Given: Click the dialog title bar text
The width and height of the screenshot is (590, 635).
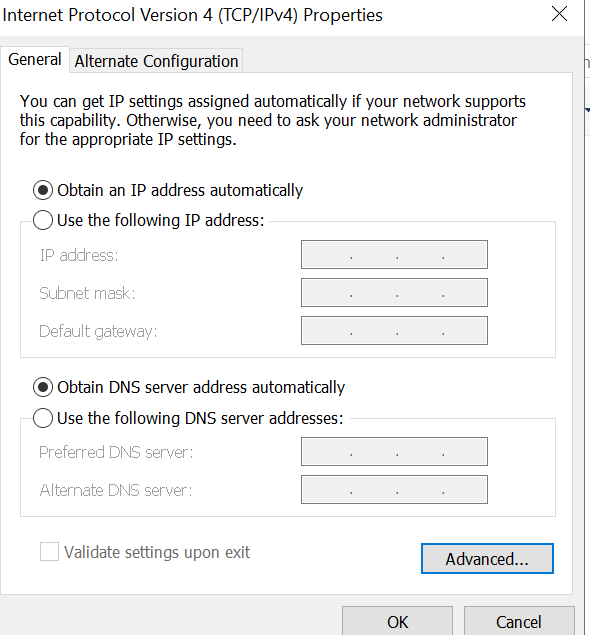Looking at the screenshot, I should point(192,15).
